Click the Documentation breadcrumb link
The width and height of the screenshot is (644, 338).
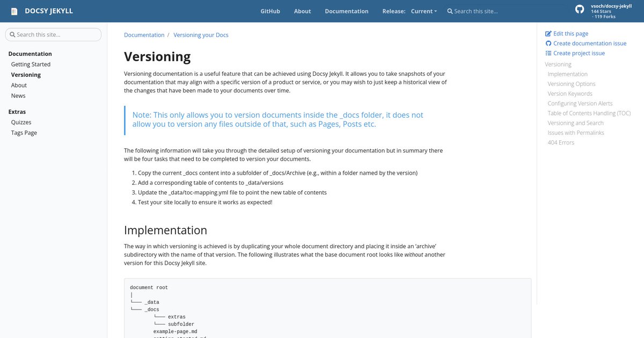pyautogui.click(x=144, y=35)
